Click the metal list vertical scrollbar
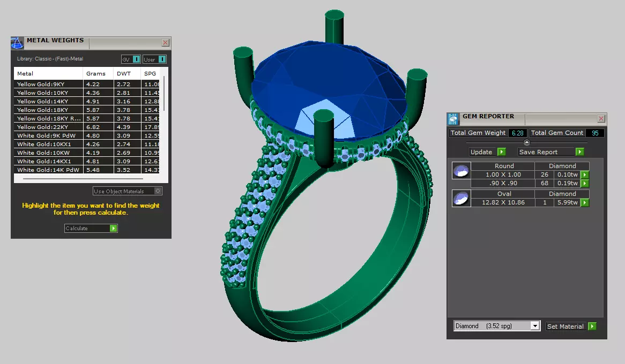The height and width of the screenshot is (364, 625). 164,94
